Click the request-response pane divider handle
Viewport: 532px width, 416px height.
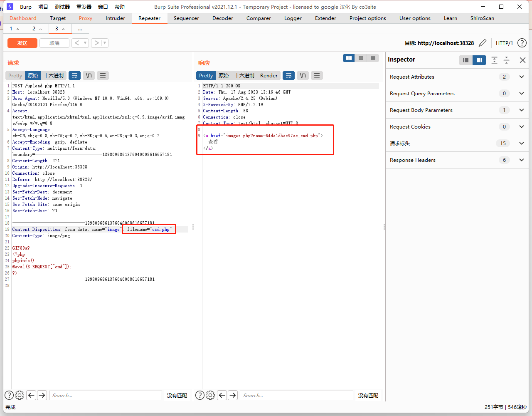tap(193, 227)
